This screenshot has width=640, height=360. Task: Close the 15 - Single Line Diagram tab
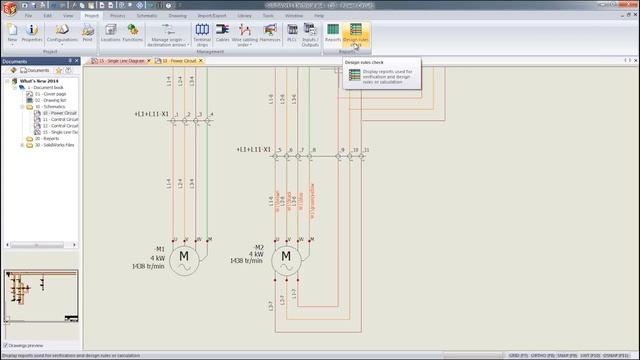tap(149, 61)
